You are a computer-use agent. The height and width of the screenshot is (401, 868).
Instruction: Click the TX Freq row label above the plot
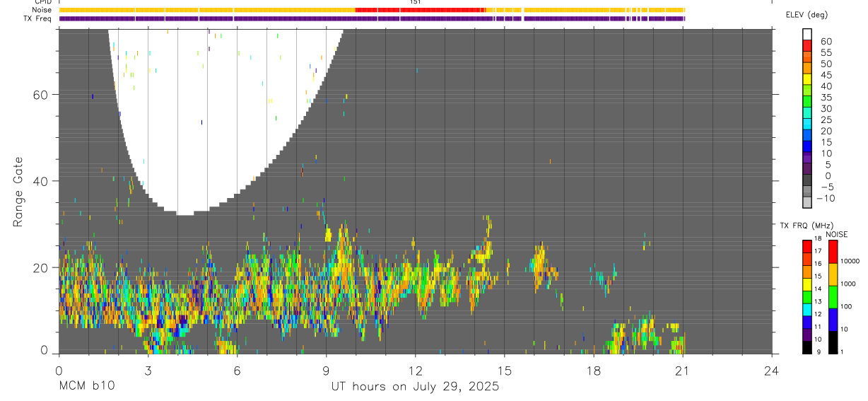(37, 18)
